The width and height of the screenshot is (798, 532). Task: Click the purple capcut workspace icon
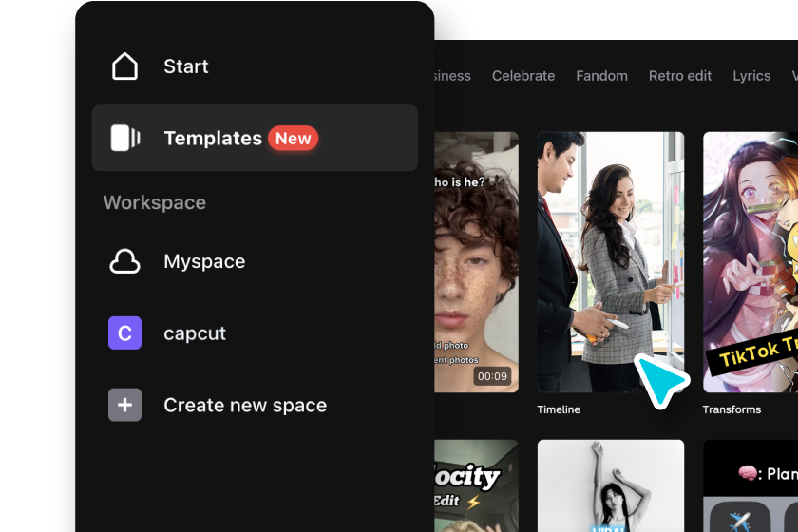(x=124, y=332)
